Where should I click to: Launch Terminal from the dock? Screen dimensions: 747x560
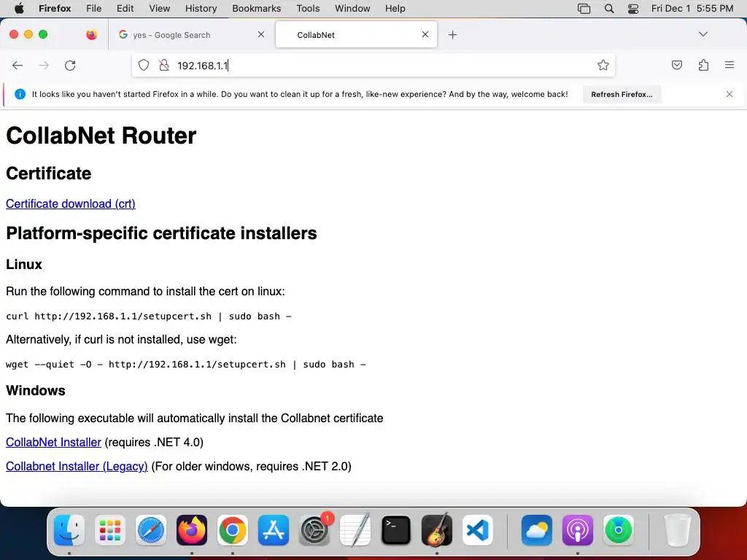[396, 530]
